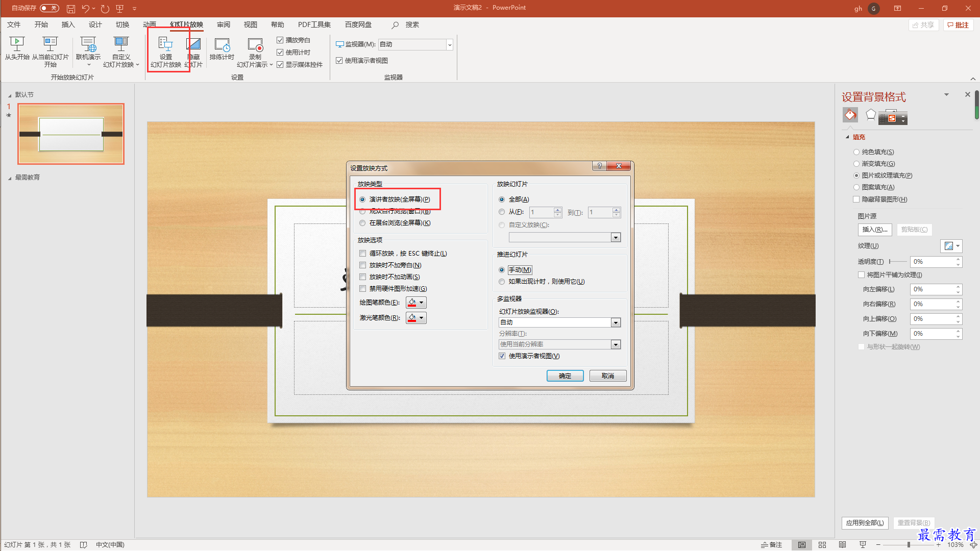The height and width of the screenshot is (551, 980).
Task: Click the search magnifier icon
Action: 395,25
